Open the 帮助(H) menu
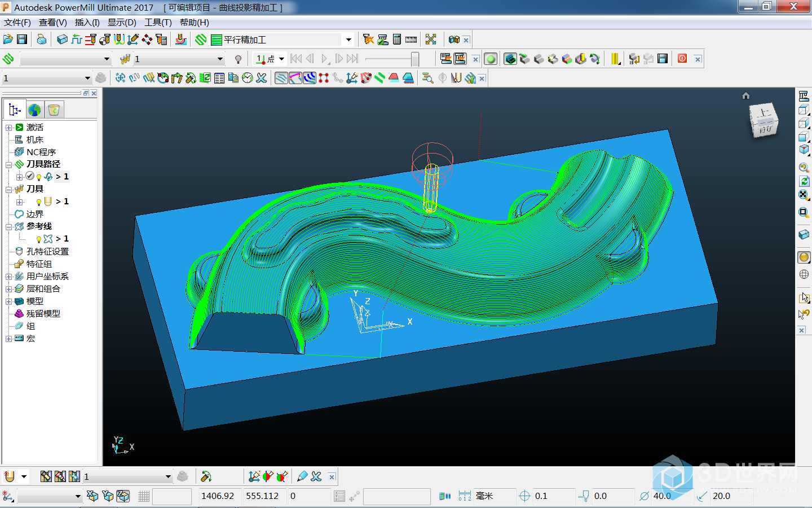812x508 pixels. pos(195,23)
